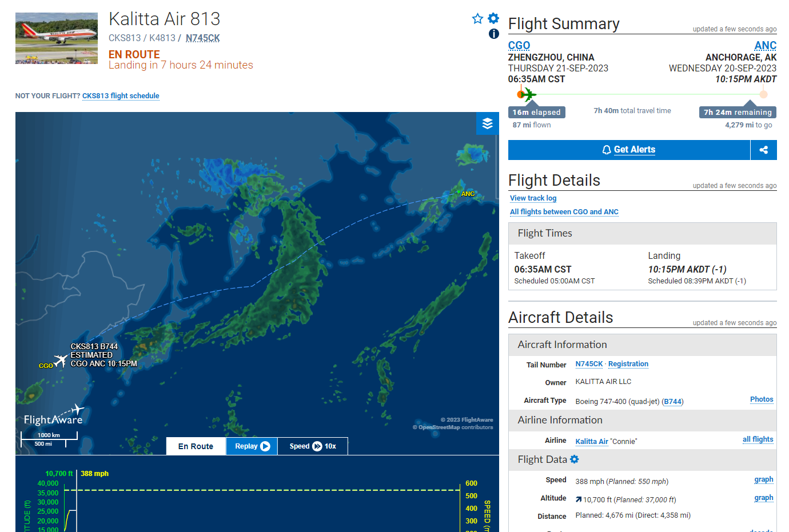The height and width of the screenshot is (532, 789).
Task: Open Kalitta Air airline link
Action: pyautogui.click(x=592, y=441)
